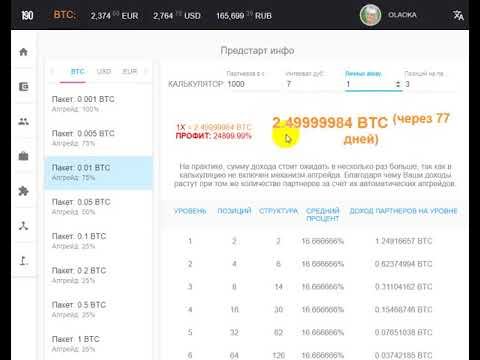Click calculator field with value 3
Viewport: 480px width, 360px height.
[x=430, y=84]
